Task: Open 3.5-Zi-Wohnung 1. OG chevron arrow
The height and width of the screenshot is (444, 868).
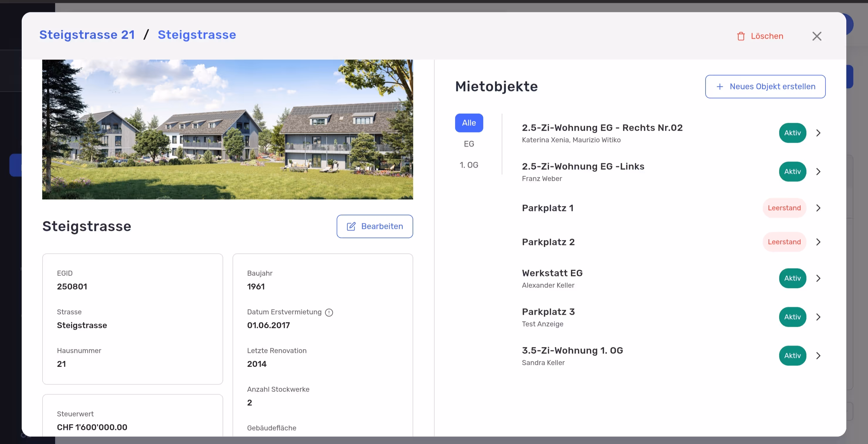Action: (818, 356)
